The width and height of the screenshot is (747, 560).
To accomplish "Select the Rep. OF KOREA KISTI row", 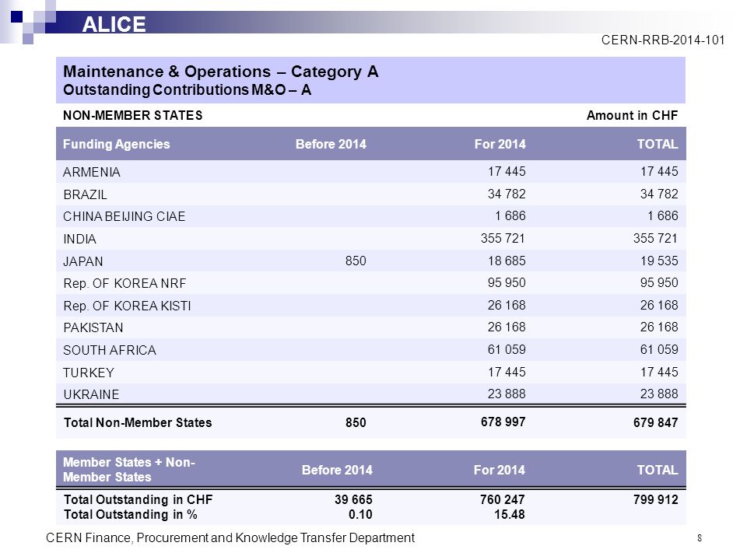I will (x=371, y=305).
